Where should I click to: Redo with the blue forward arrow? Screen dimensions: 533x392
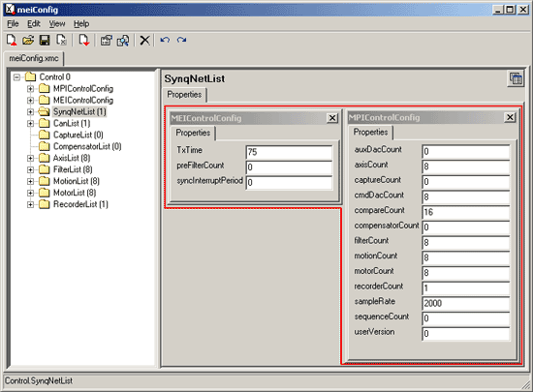pos(181,40)
